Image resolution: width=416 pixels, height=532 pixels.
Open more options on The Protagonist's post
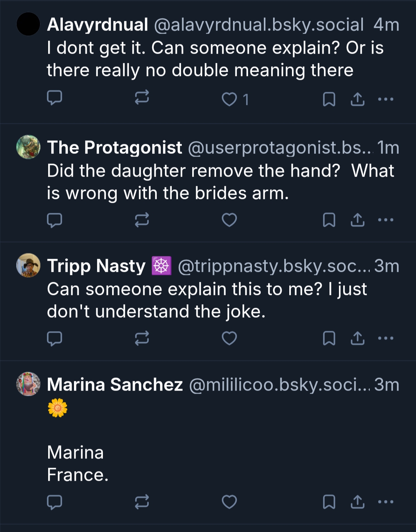386,220
